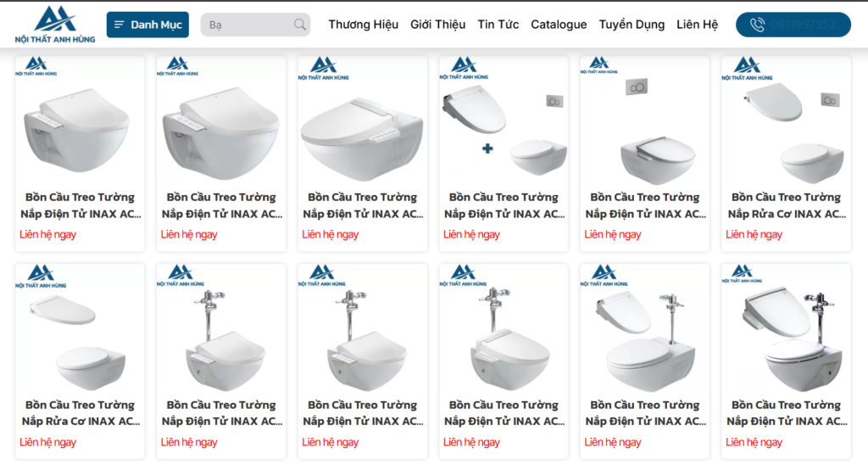Open Tin Tức news section
The width and height of the screenshot is (868, 465).
(498, 25)
